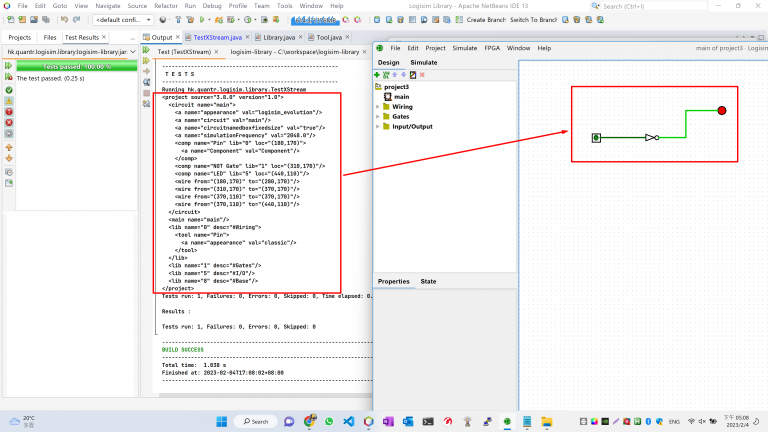Click the Rerun failed tests icon
Viewport: 768px width, 432px height.
click(x=9, y=77)
